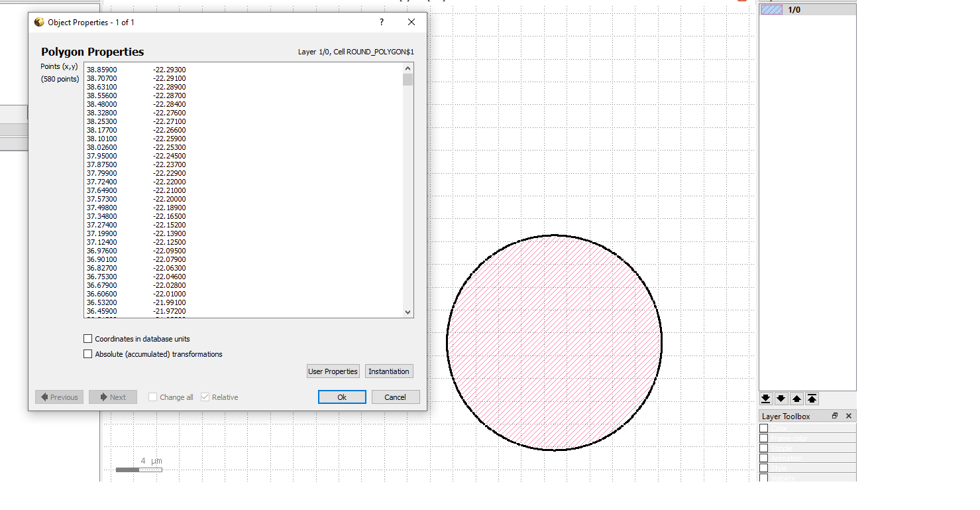Move layer 1/0 up one position
The image size is (980, 510).
(797, 398)
